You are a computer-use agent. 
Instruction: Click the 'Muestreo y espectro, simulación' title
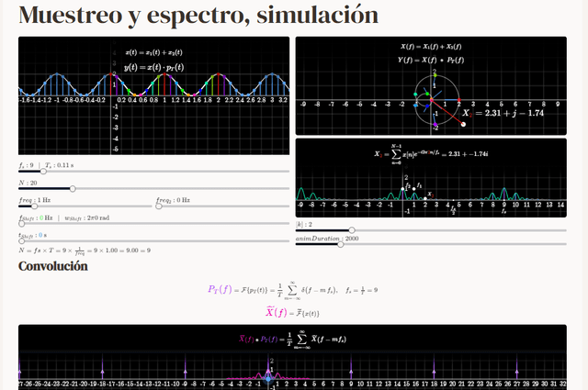(x=198, y=16)
